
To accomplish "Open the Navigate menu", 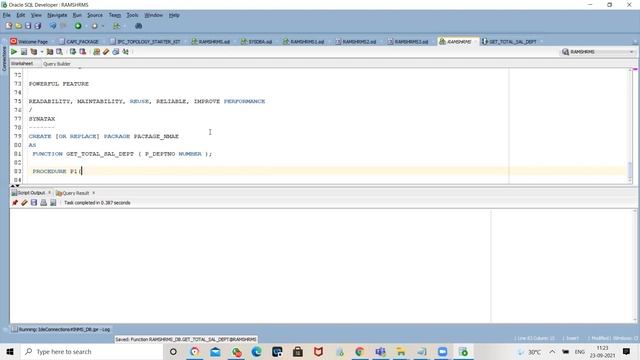I will pos(57,15).
